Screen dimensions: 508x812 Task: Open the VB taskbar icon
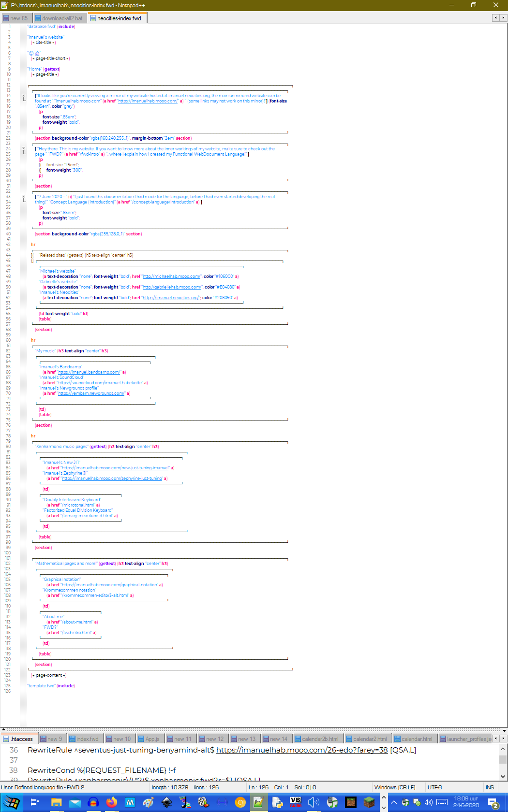[x=296, y=802]
